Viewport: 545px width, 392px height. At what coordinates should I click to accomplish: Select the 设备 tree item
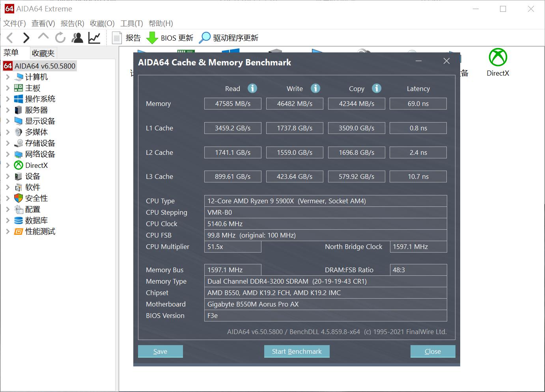[x=33, y=176]
